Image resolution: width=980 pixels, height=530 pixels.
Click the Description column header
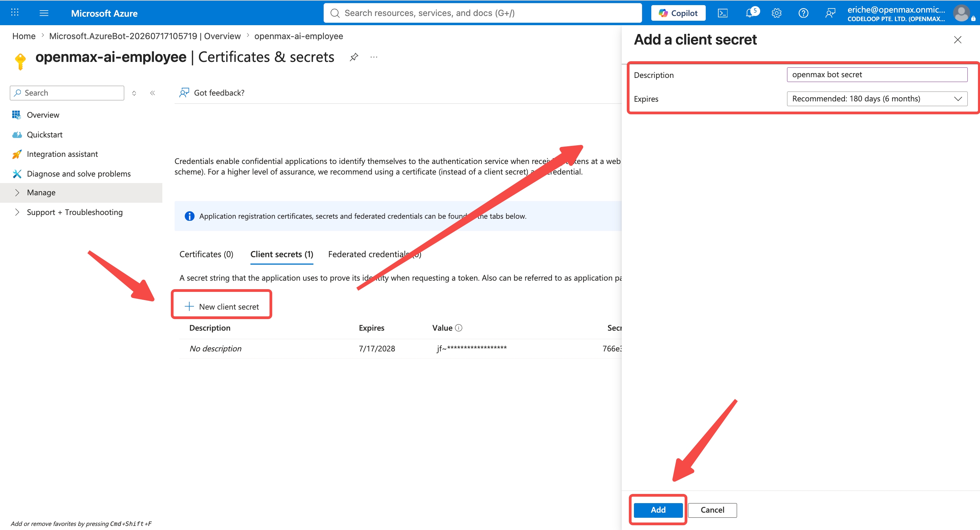(x=210, y=328)
